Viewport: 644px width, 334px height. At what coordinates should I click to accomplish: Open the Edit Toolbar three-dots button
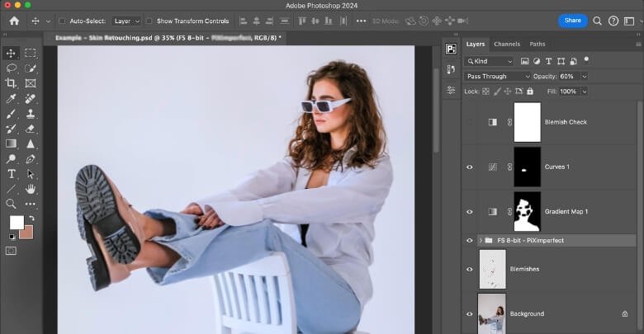30,204
